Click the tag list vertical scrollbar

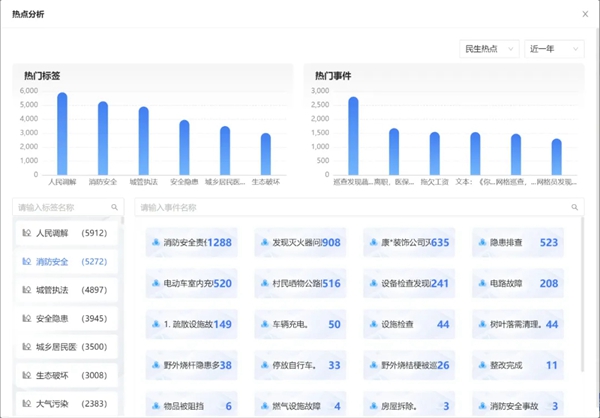tap(122, 221)
